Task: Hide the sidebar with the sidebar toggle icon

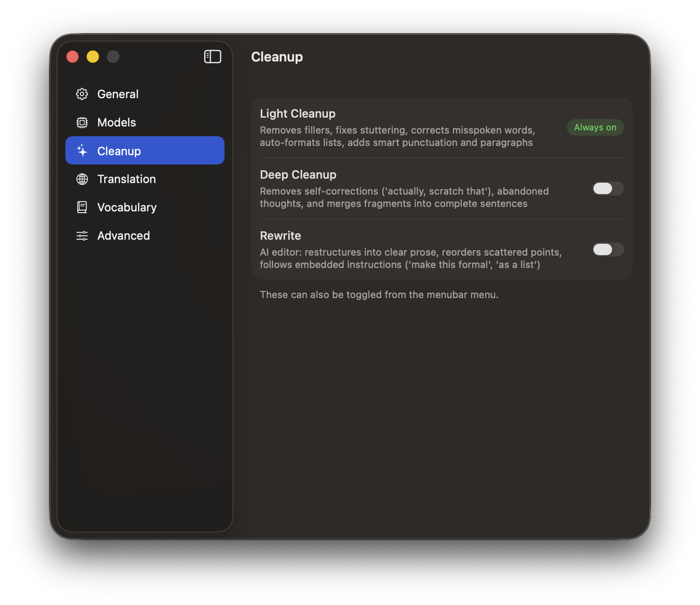Action: point(213,57)
